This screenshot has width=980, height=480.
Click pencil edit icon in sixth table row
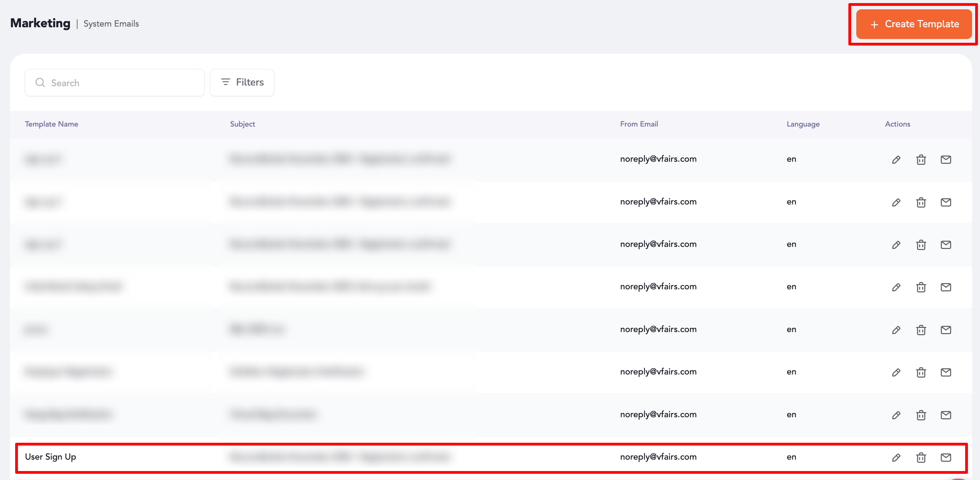pyautogui.click(x=896, y=372)
